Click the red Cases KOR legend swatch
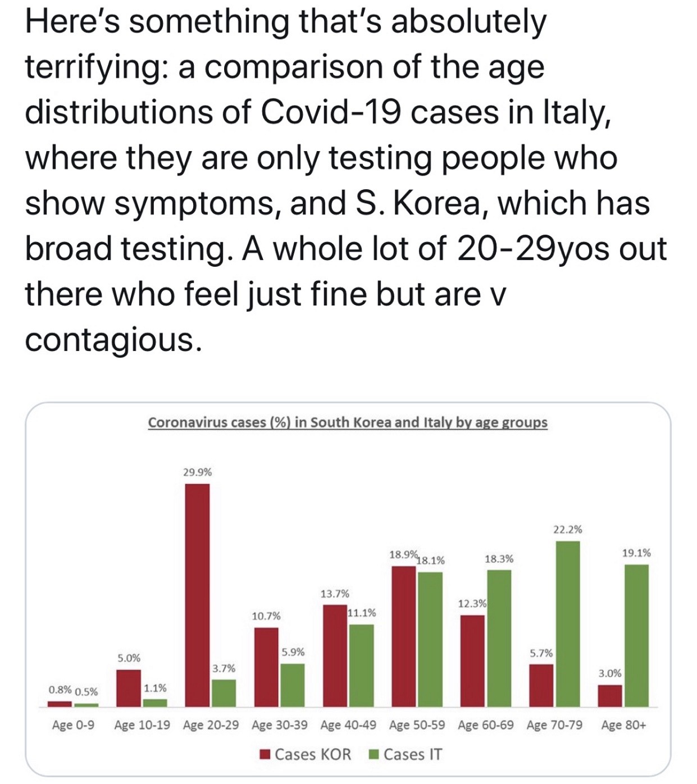Viewport: 697px width, 784px height. coord(265,754)
